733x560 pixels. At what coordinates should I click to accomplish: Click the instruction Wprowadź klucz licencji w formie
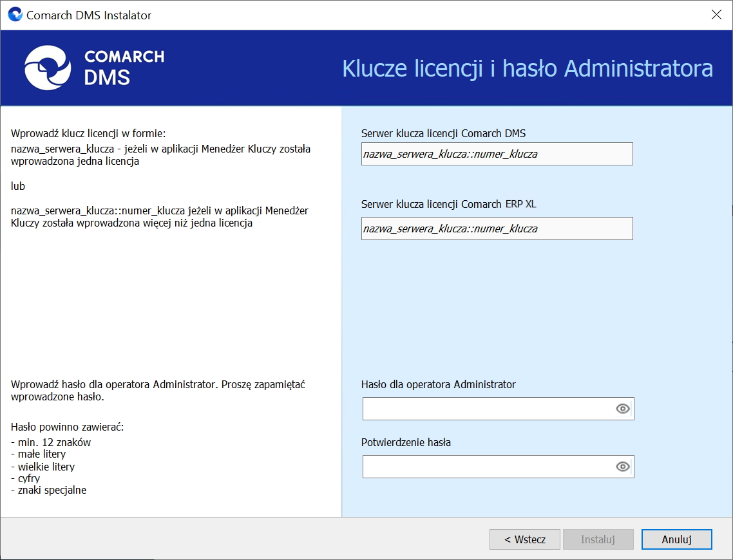pyautogui.click(x=88, y=134)
